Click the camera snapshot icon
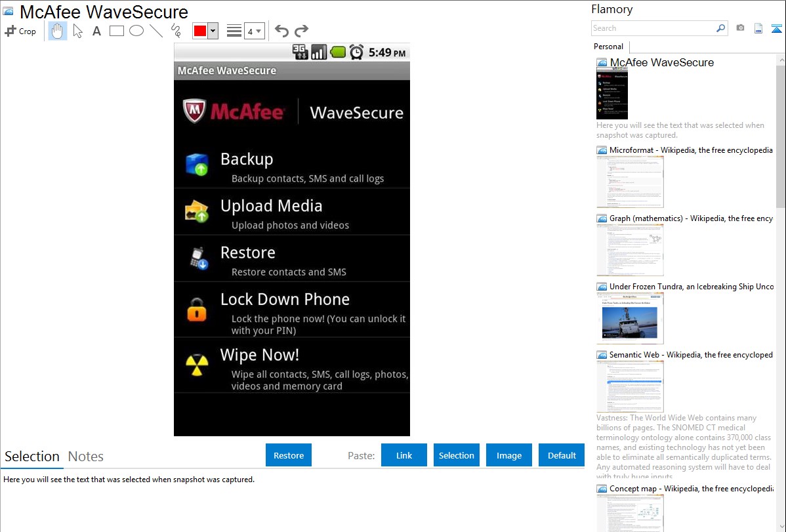 point(740,28)
